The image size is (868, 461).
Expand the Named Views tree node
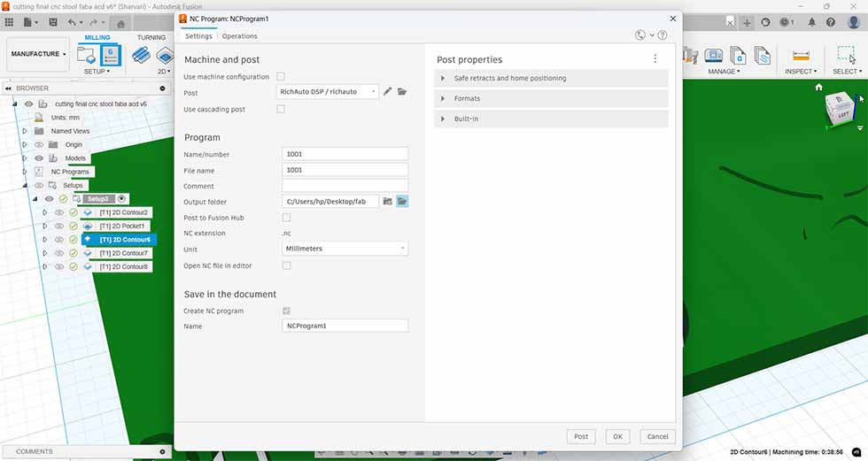pyautogui.click(x=25, y=131)
